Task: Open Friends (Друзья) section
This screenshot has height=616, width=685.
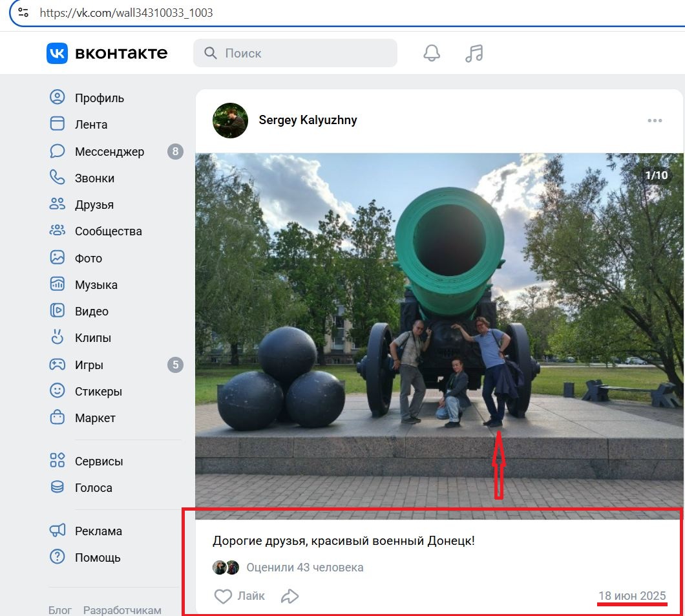Action: click(x=94, y=205)
